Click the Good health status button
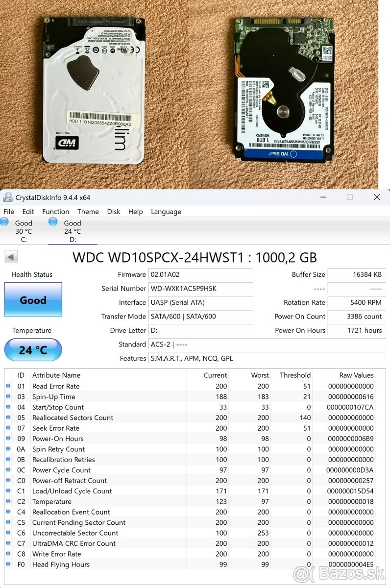Screen dimensions: 390x588 pyautogui.click(x=33, y=300)
